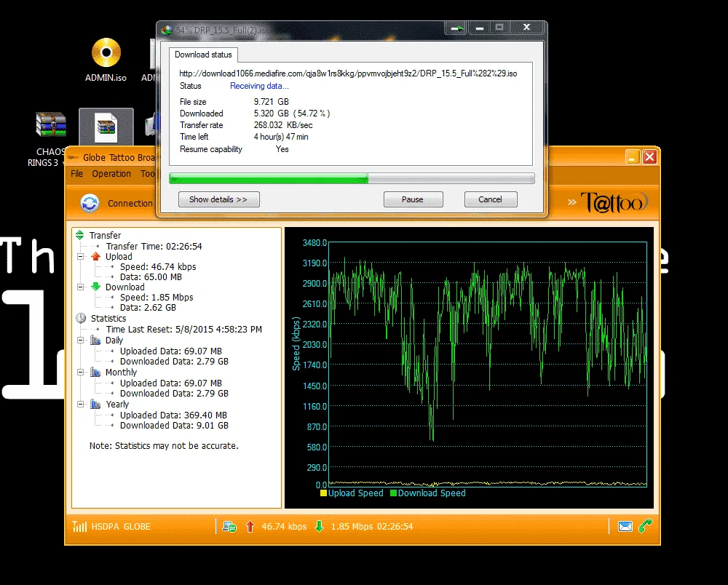Click the Yearly statistics folder icon

95,404
